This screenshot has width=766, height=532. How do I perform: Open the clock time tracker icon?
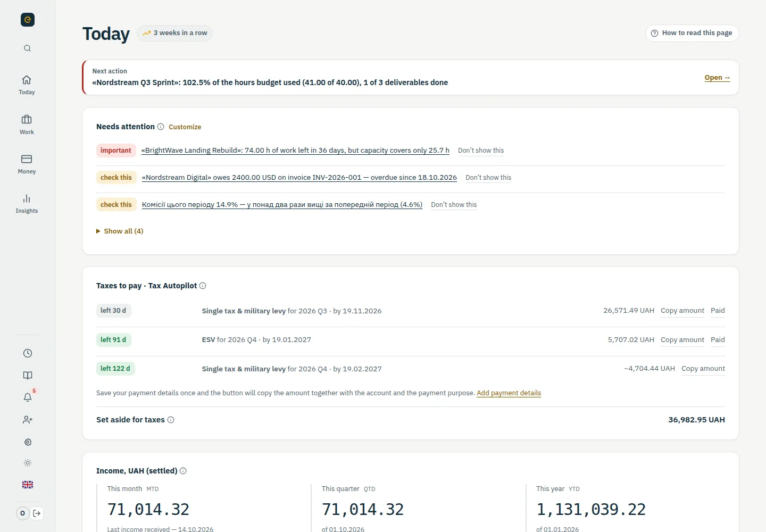pos(28,353)
